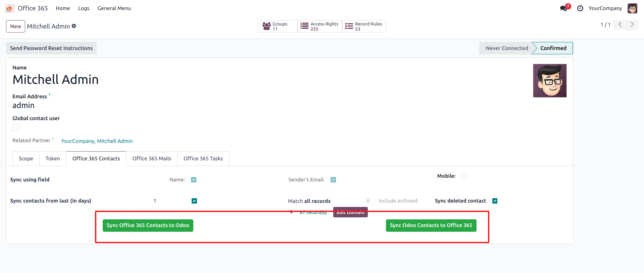Open the activities clock icon

click(x=580, y=8)
